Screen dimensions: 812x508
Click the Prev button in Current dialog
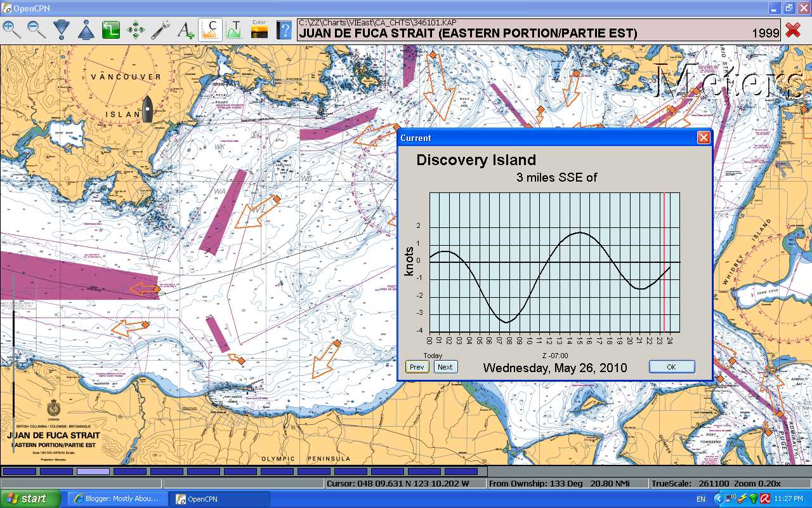click(417, 367)
